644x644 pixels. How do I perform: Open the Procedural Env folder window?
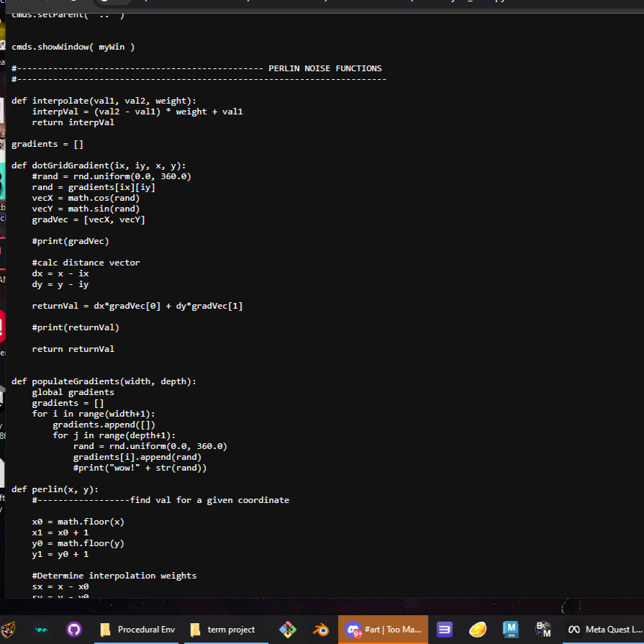(x=138, y=630)
